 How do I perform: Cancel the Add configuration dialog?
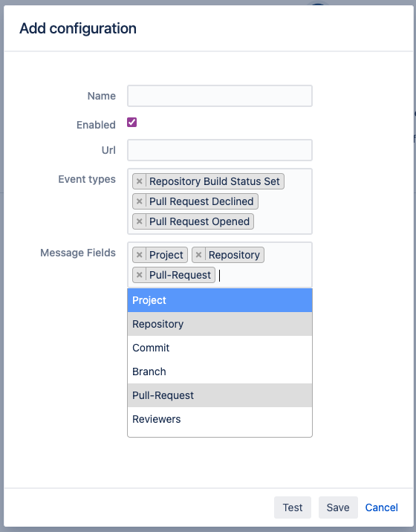(381, 507)
